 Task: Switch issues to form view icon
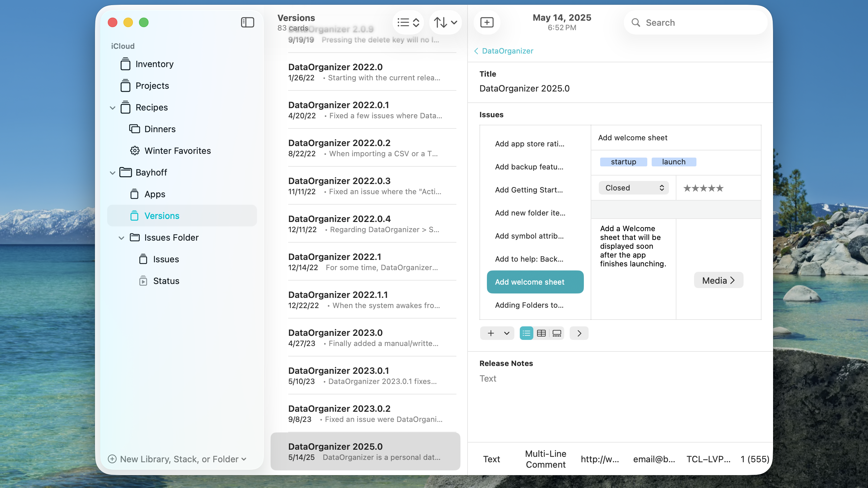point(556,333)
